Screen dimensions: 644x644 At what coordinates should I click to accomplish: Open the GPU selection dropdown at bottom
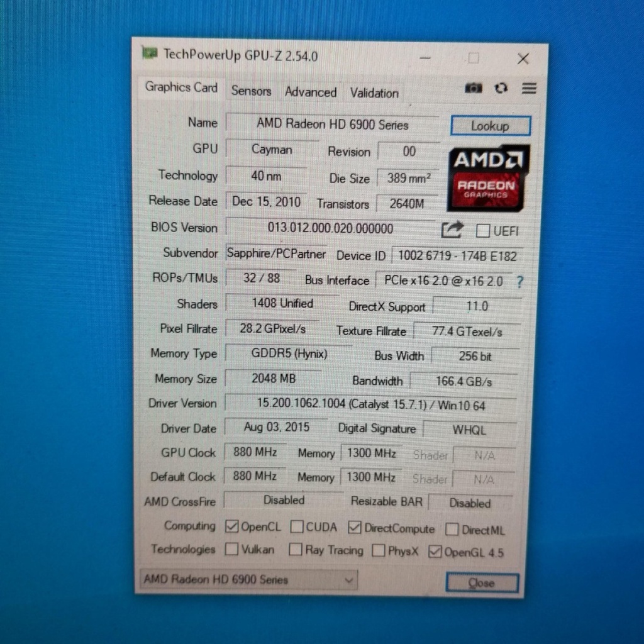(249, 579)
